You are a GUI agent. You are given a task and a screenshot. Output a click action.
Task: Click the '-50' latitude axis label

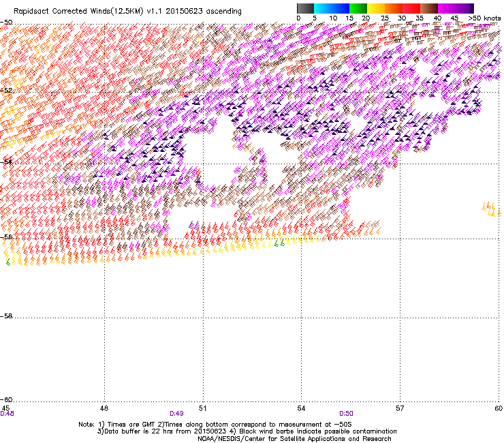[6, 22]
